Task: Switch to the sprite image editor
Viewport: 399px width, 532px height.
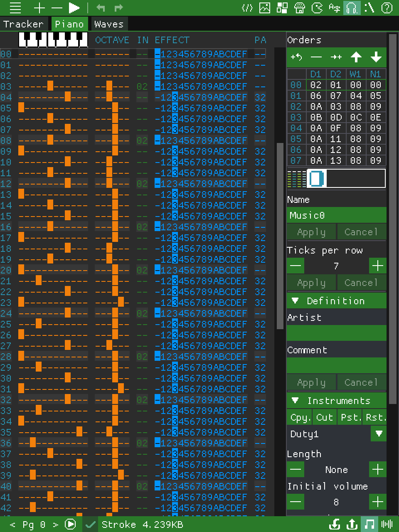Action: (x=264, y=7)
